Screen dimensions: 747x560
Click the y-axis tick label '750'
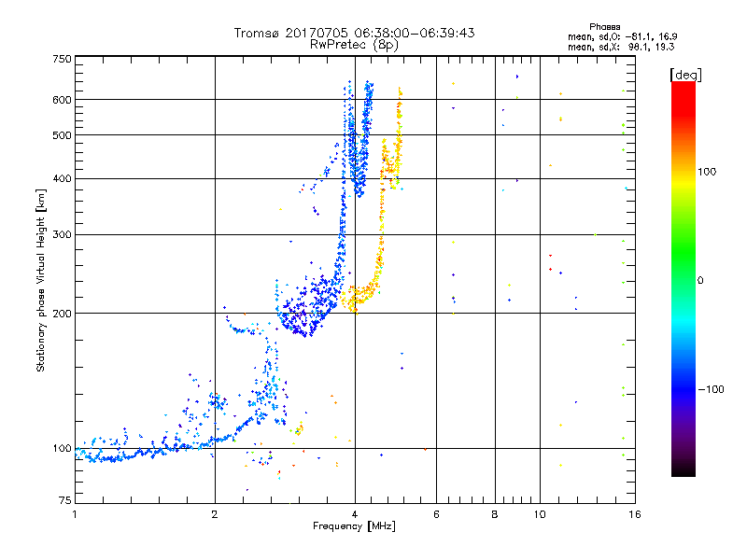(x=62, y=59)
